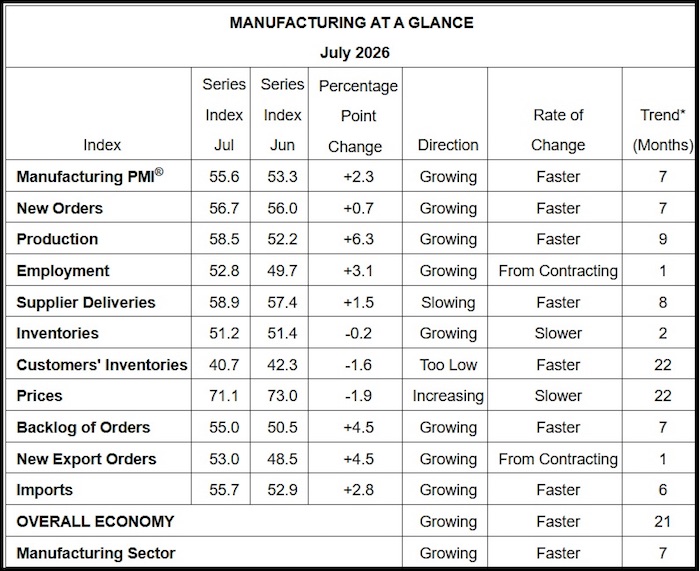Viewport: 700px width, 571px height.
Task: Select OVERALL ECONOMY row label
Action: (95, 521)
